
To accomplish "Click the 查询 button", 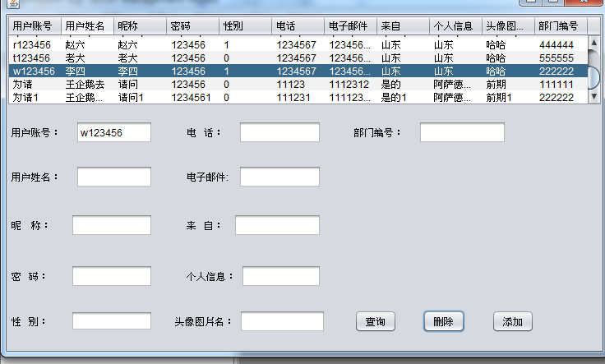I will (376, 321).
